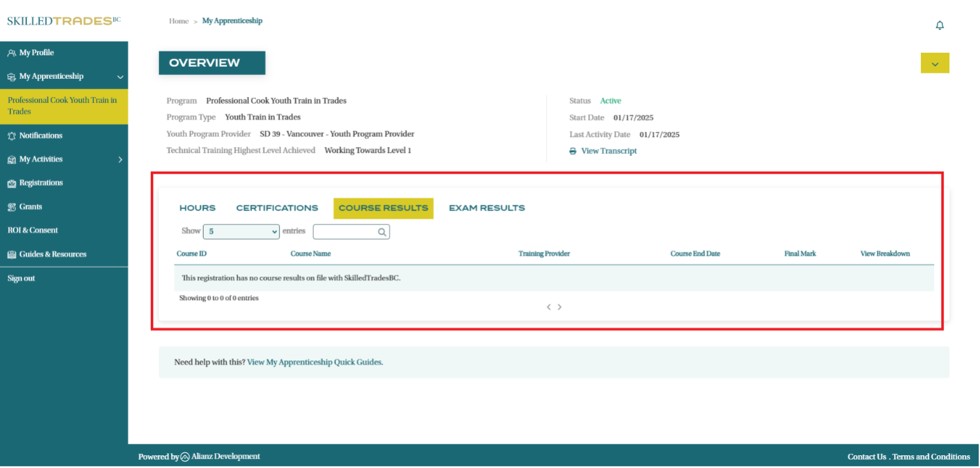Go to next page of results
Viewport: 980px width, 468px height.
click(559, 307)
